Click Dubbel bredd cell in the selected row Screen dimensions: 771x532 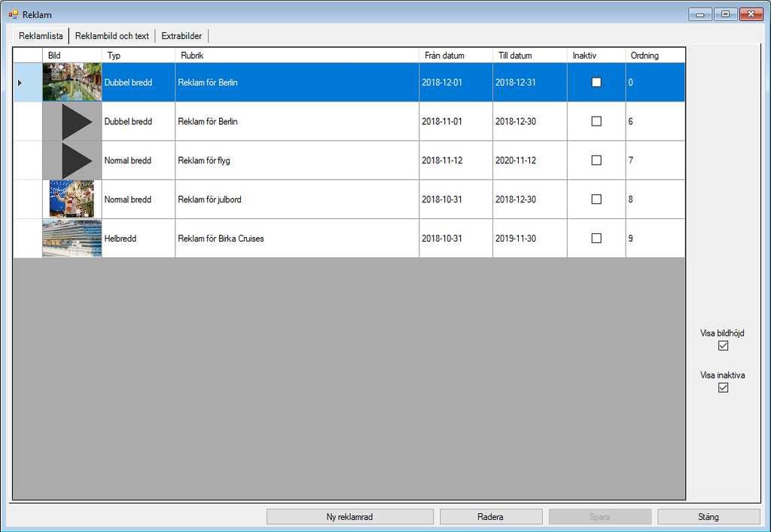click(139, 82)
